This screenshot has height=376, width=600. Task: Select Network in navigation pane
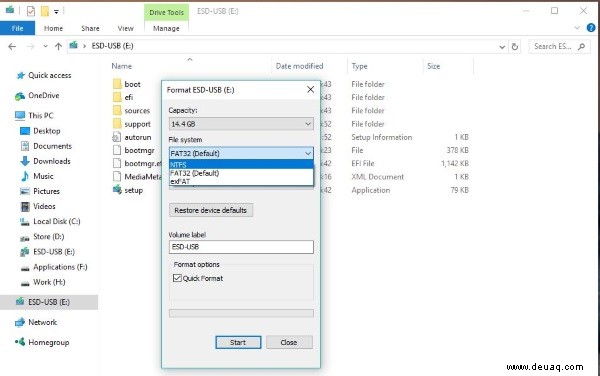42,322
